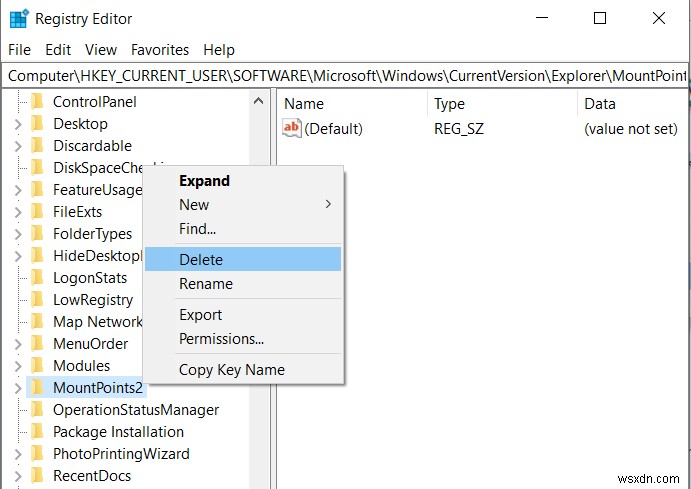Click the (value not set) data cell

tap(631, 129)
